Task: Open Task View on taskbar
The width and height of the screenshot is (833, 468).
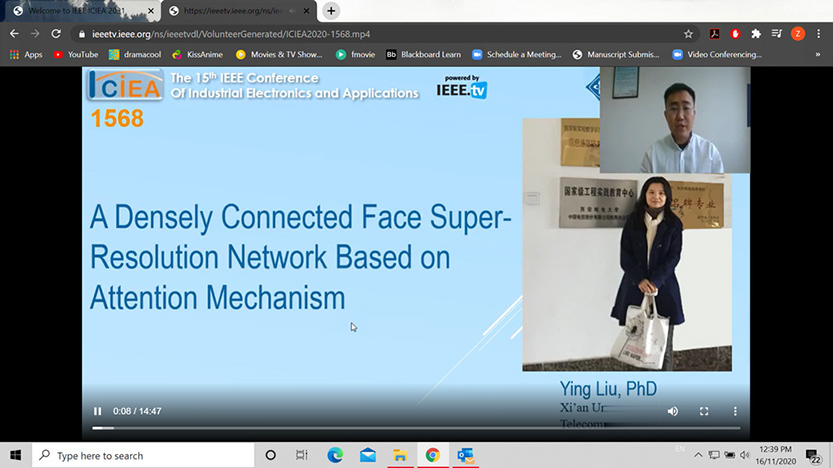Action: point(301,455)
